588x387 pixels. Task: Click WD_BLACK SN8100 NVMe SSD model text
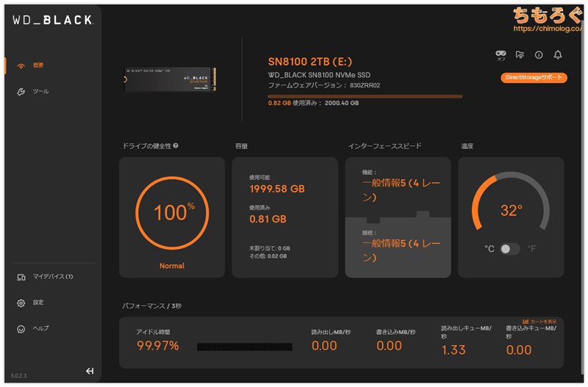(x=319, y=75)
